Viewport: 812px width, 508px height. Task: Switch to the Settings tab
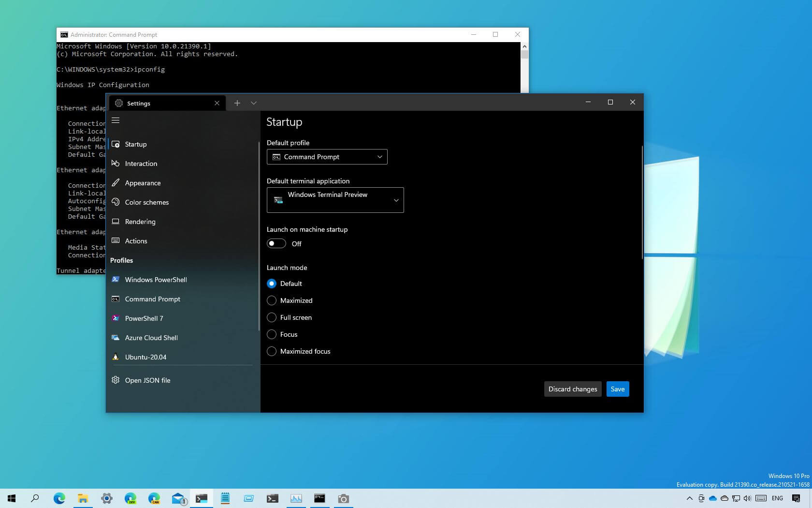point(159,103)
